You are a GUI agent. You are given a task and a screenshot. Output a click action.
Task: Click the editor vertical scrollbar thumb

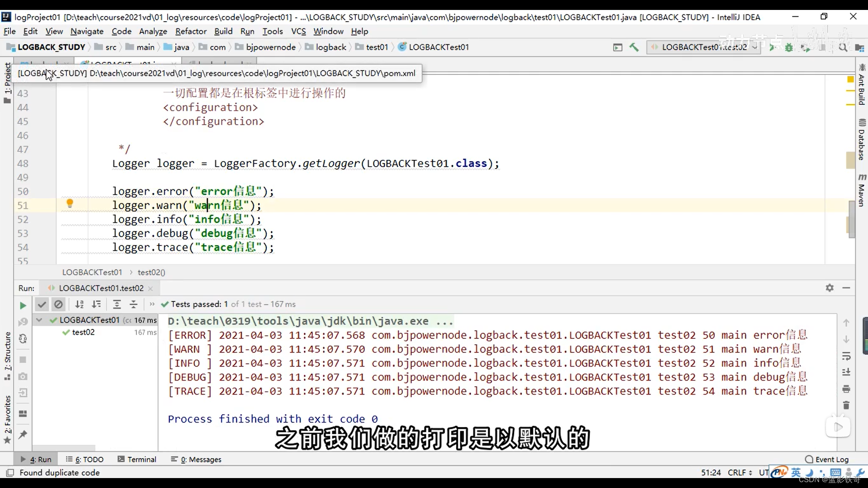pyautogui.click(x=852, y=219)
